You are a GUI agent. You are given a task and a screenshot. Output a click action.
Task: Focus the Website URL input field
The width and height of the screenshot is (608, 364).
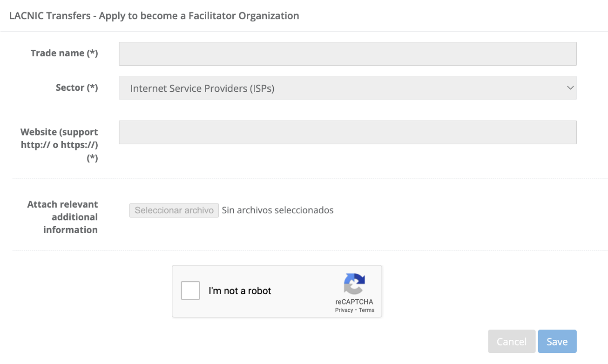pyautogui.click(x=347, y=133)
